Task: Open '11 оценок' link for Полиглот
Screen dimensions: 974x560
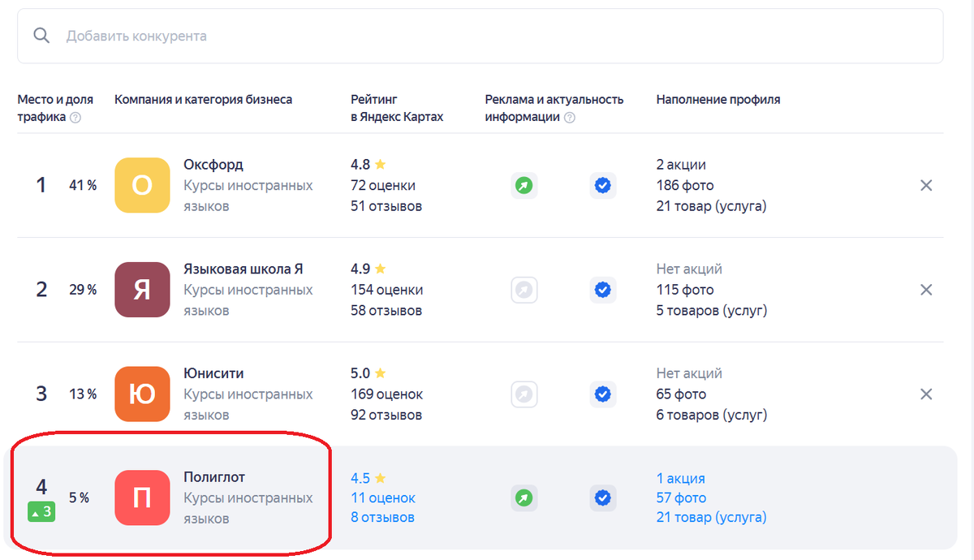Action: coord(383,498)
